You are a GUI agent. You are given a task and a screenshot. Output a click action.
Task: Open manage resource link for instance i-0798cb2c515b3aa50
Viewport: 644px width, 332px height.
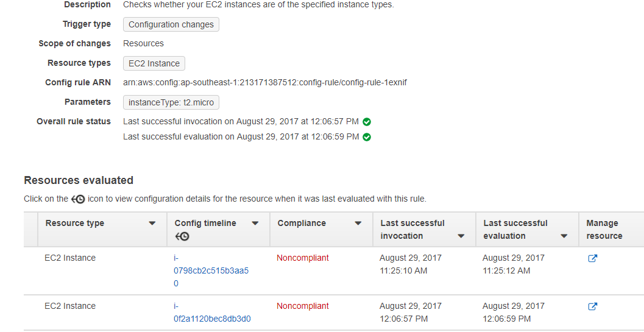coord(592,258)
